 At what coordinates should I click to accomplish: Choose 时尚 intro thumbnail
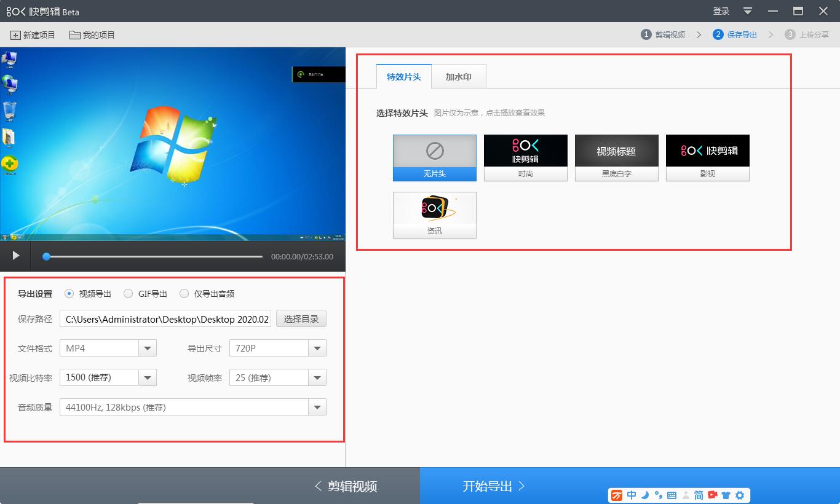click(526, 158)
